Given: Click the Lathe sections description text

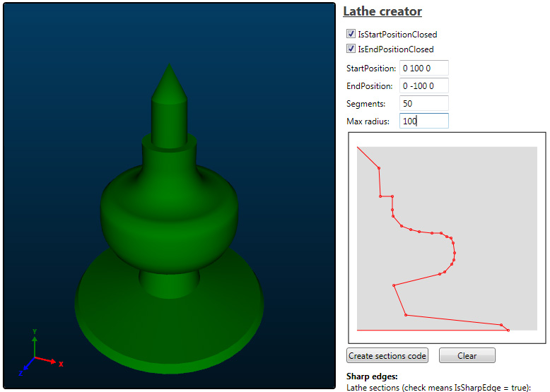Looking at the screenshot, I should (x=438, y=388).
